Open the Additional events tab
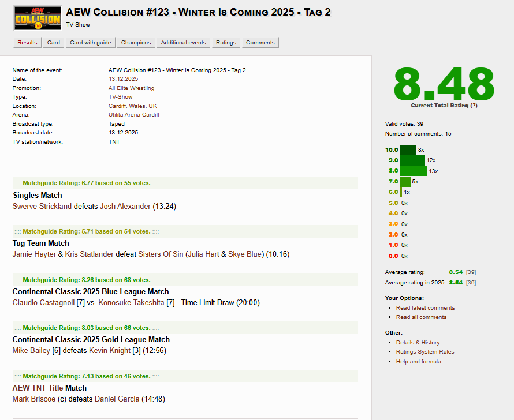 (183, 43)
